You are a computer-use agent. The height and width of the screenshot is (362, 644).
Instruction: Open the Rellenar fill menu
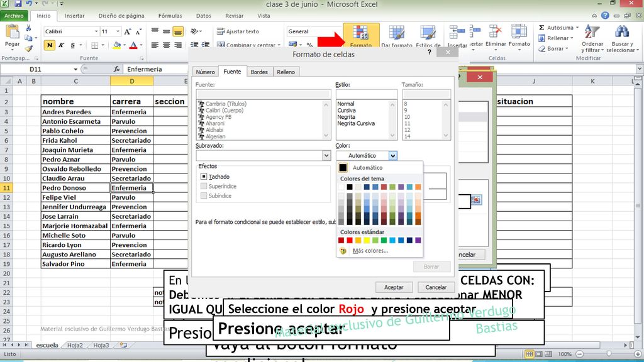point(555,38)
